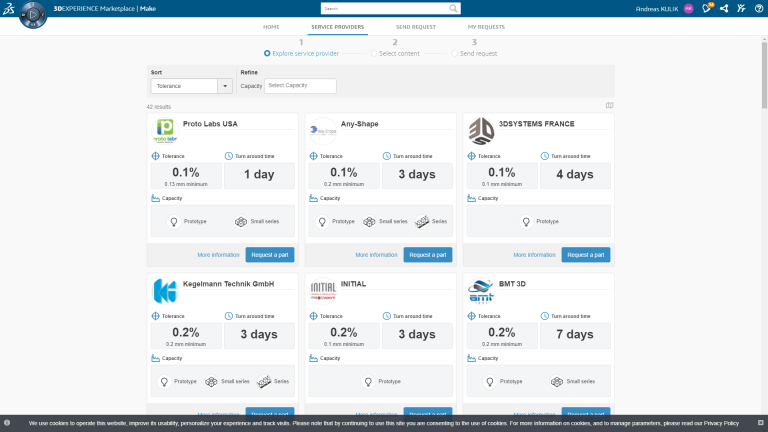Click Small series icon in Any-Shape card

(369, 222)
